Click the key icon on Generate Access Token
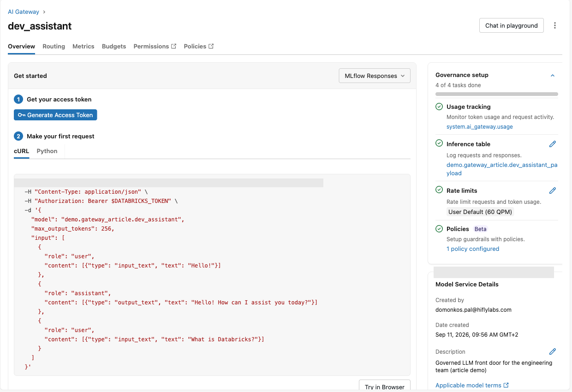 coord(22,115)
